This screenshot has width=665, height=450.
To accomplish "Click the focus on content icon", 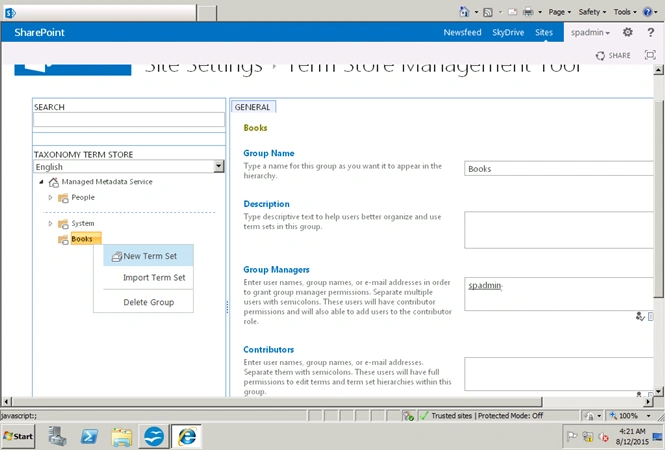I will (x=650, y=55).
